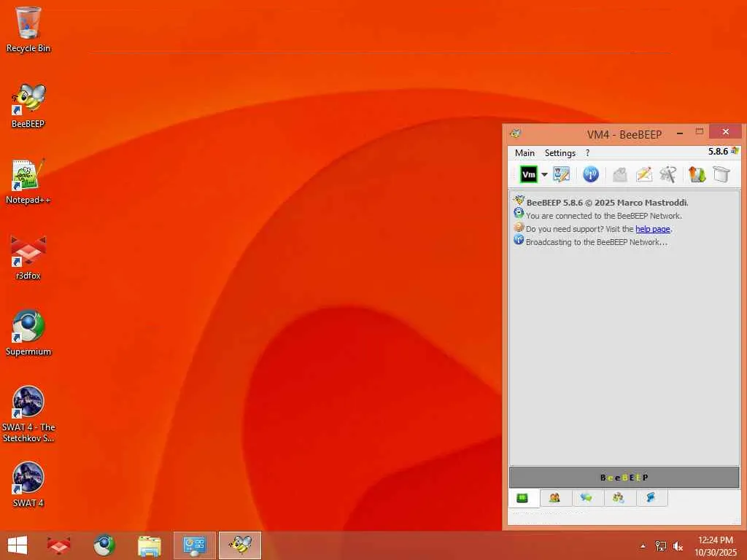
Task: Click the network tray icon
Action: click(660, 546)
